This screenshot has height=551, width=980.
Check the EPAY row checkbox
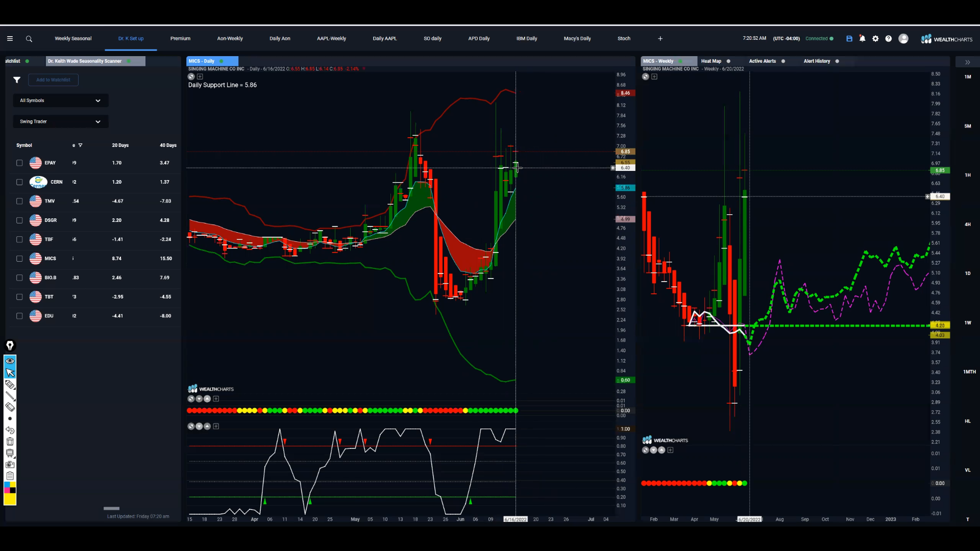coord(19,163)
